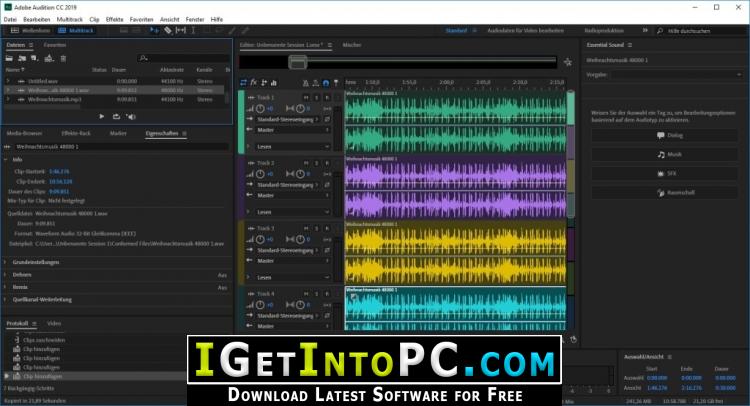Click the Hilfe durchsuchen search field
Image resolution: width=750 pixels, height=406 pixels.
[703, 31]
